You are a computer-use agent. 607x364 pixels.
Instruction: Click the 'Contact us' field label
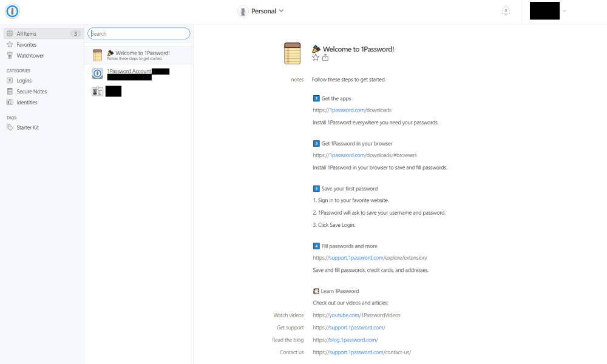pos(291,352)
